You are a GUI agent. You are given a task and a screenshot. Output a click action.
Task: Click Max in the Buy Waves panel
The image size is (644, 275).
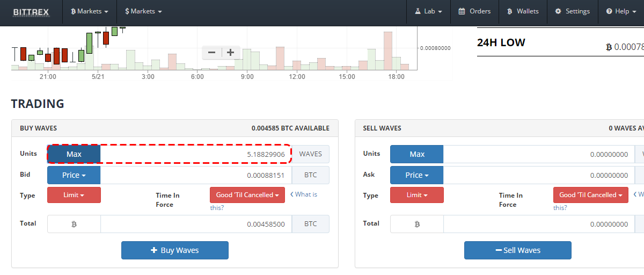coord(74,154)
